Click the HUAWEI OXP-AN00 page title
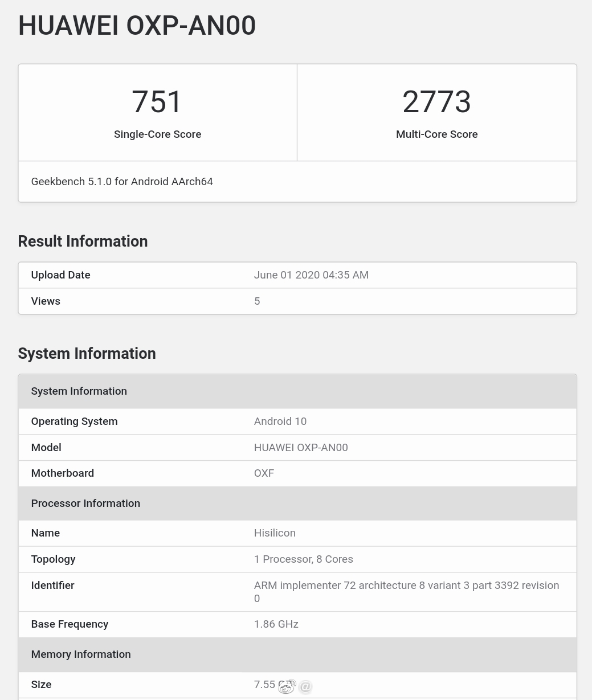The width and height of the screenshot is (592, 700). pyautogui.click(x=136, y=25)
